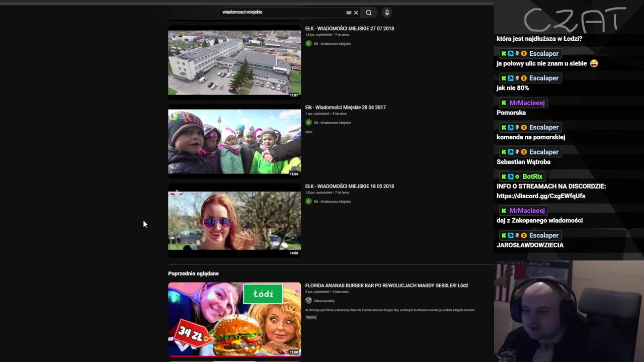Open the discord.gg/CzgEWfqUfs link in chat
644x362 pixels.
[541, 196]
